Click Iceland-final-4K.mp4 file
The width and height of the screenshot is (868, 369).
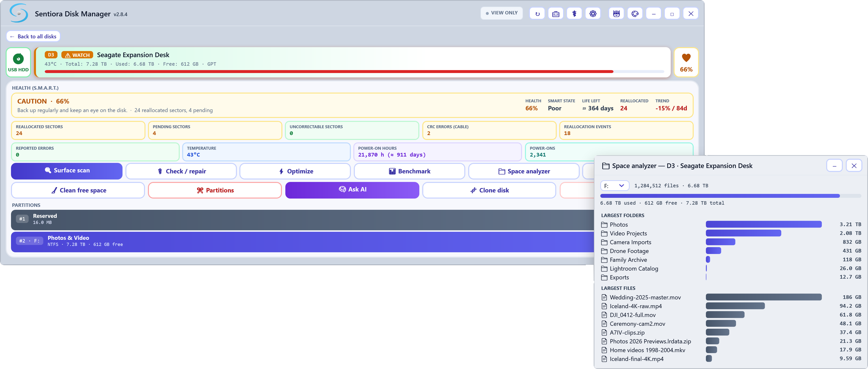pos(731,358)
